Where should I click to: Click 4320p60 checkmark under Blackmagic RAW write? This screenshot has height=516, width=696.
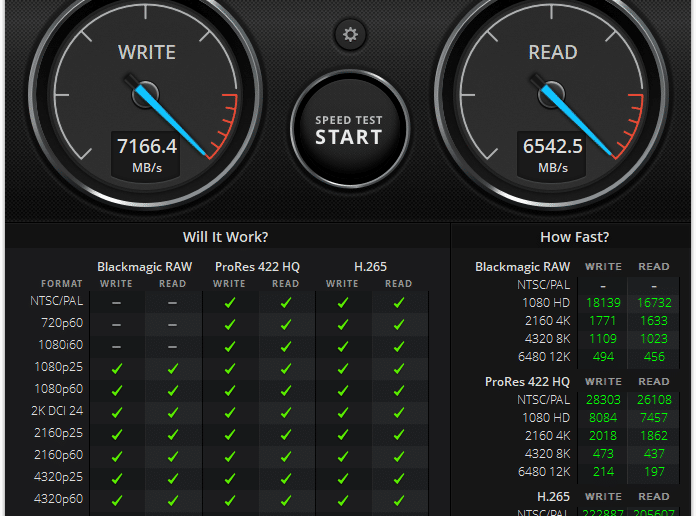point(117,500)
